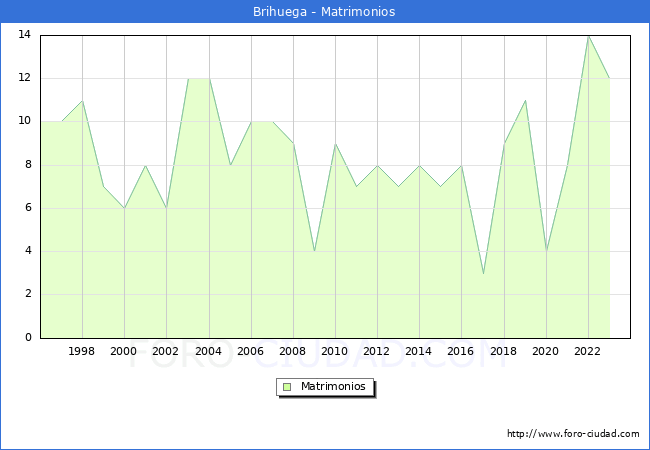The height and width of the screenshot is (450, 650).
Task: Click the green Matrimonios legend swatch
Action: click(287, 387)
